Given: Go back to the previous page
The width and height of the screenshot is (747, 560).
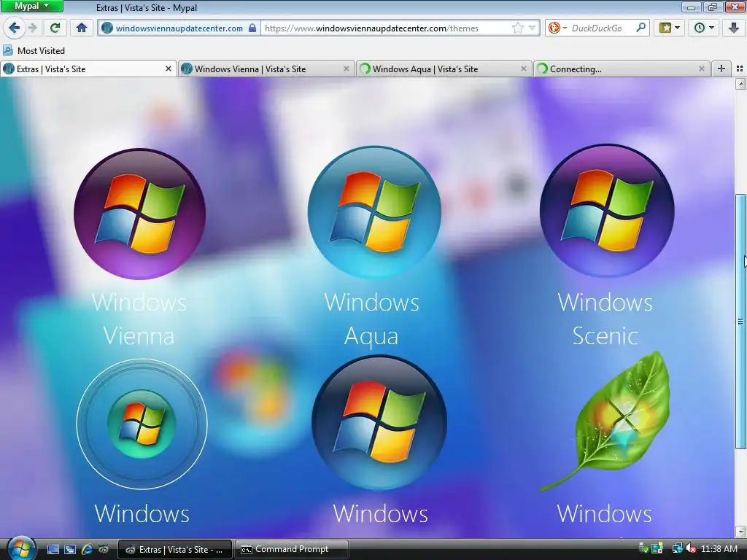Looking at the screenshot, I should pyautogui.click(x=15, y=28).
